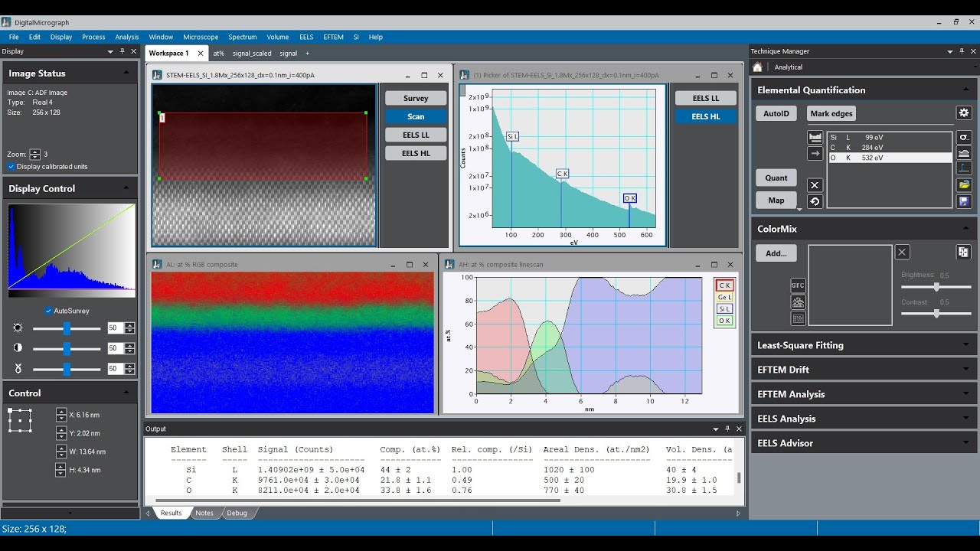Adjust Display Control gamma slider
980x551 pixels.
[67, 369]
